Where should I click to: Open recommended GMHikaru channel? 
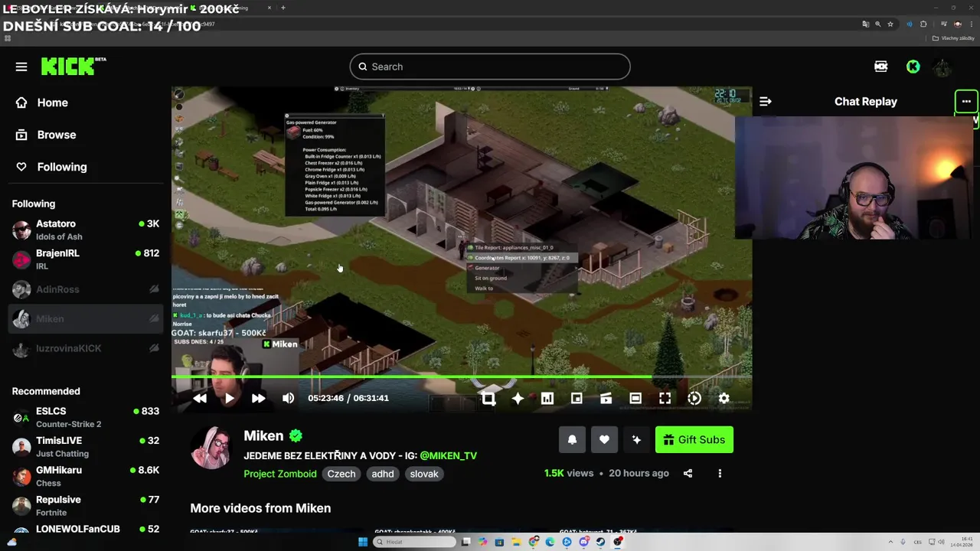point(86,476)
